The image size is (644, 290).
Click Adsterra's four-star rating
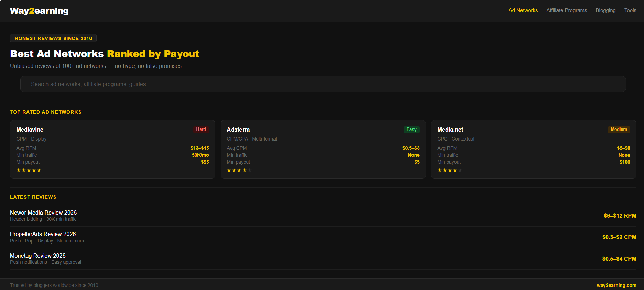239,170
